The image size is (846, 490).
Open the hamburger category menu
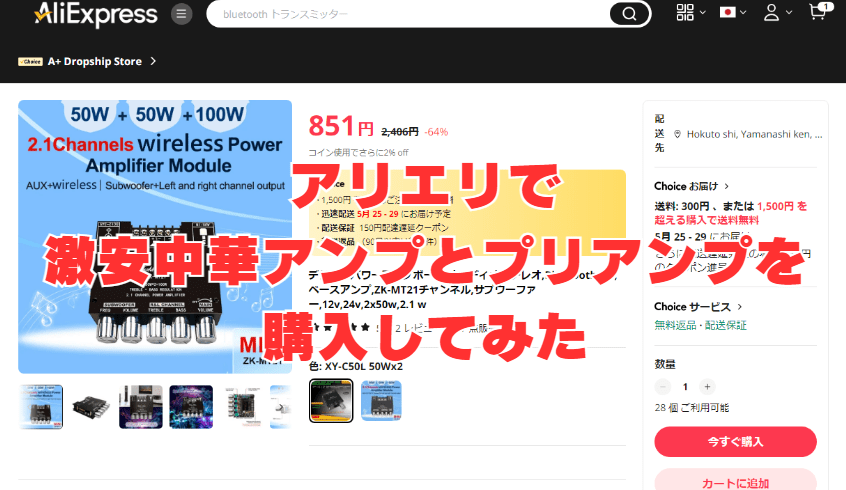coord(181,14)
